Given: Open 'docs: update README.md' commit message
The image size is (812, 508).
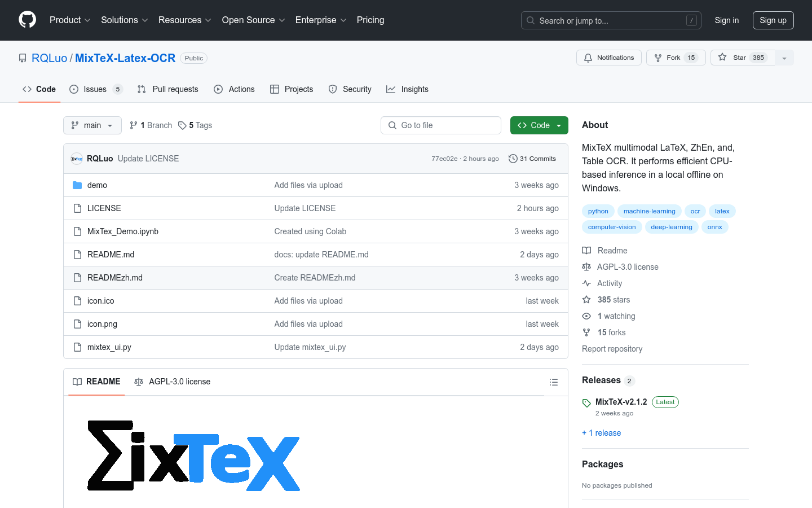Looking at the screenshot, I should click(321, 255).
